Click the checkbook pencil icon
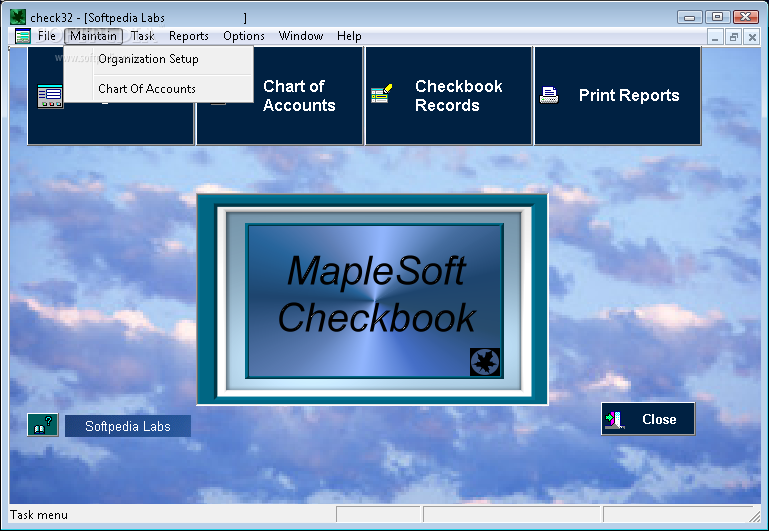Image resolution: width=769 pixels, height=531 pixels. tap(381, 94)
